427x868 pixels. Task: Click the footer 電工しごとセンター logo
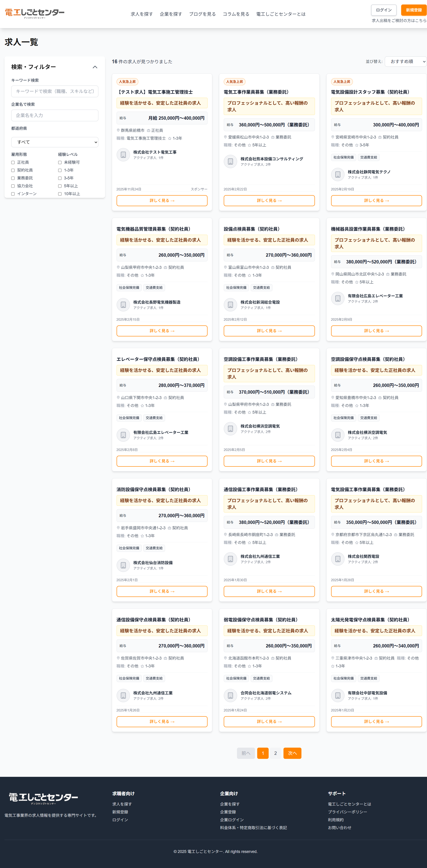43,798
